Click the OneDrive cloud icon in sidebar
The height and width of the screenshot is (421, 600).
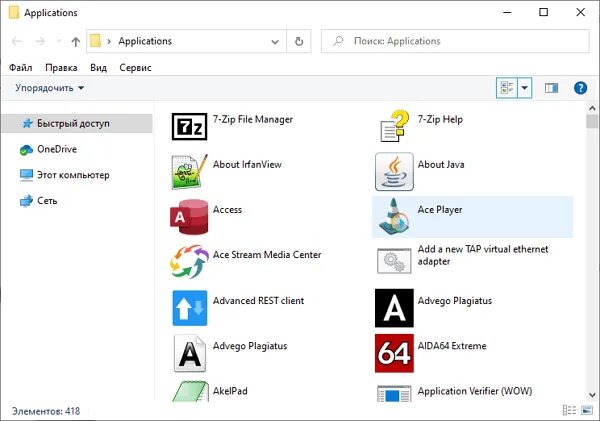click(26, 150)
